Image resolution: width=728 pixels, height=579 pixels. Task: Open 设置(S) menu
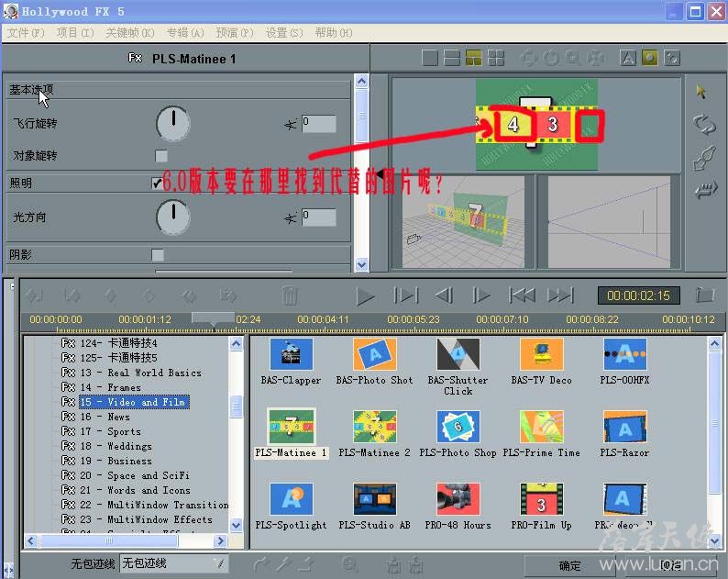click(283, 32)
